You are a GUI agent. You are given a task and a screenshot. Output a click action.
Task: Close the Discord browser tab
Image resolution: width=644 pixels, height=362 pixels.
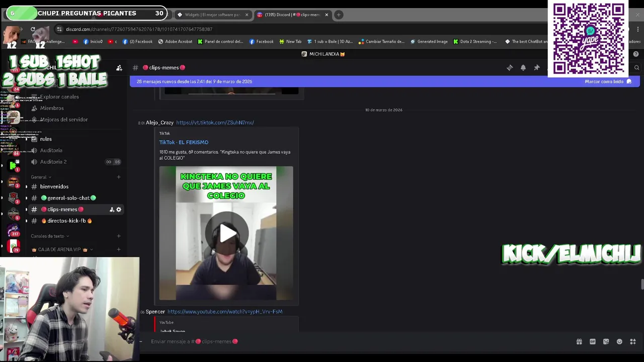pyautogui.click(x=327, y=15)
